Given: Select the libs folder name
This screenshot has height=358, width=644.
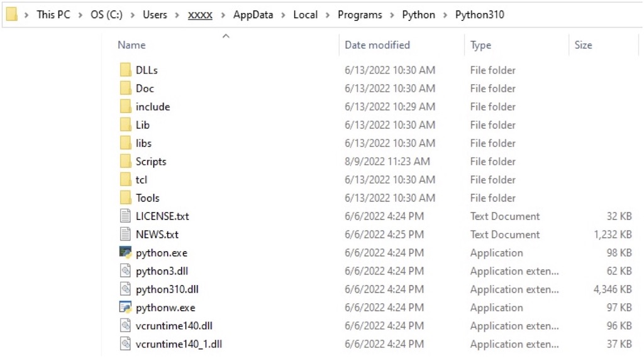Looking at the screenshot, I should tap(144, 143).
